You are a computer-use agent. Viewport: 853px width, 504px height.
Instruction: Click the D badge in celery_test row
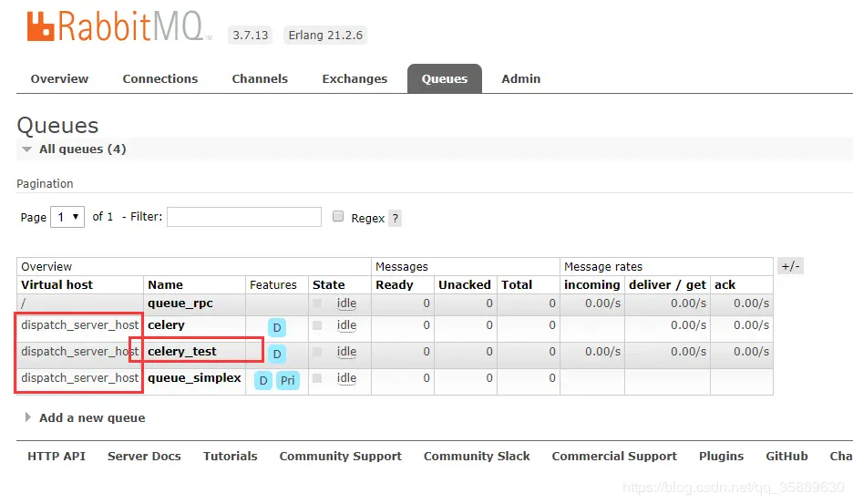277,354
